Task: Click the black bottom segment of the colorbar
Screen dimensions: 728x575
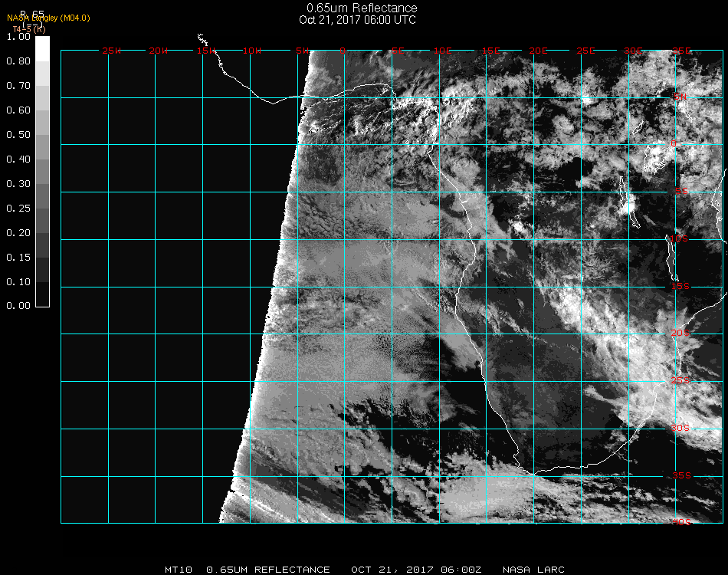Action: click(x=42, y=295)
